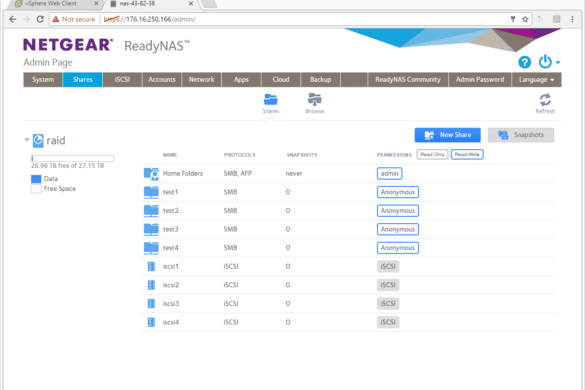585x390 pixels.
Task: Click the blue Data legend swatch
Action: click(x=36, y=179)
